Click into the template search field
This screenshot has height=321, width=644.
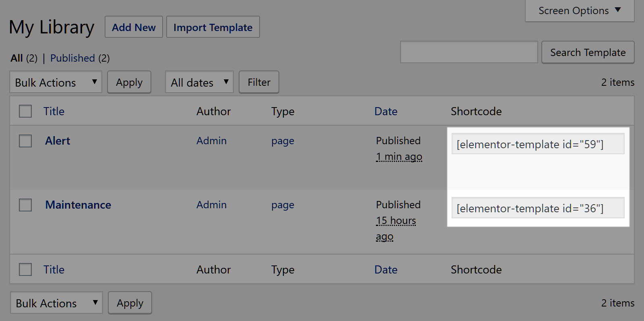469,52
